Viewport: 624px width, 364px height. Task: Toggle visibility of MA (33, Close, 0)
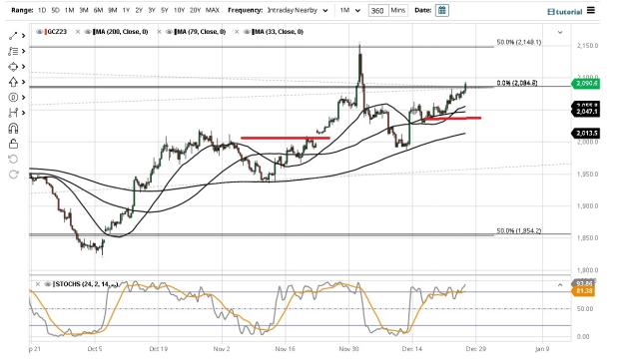click(x=247, y=32)
